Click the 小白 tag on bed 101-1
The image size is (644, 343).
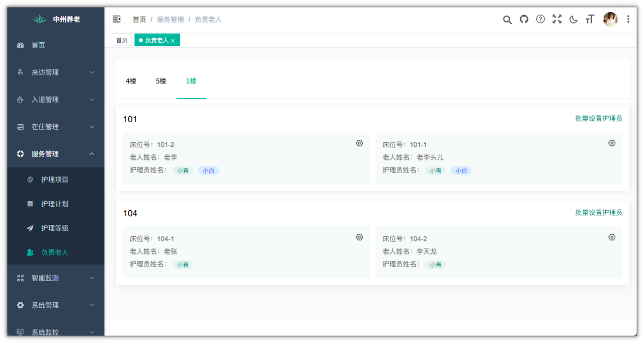(461, 170)
